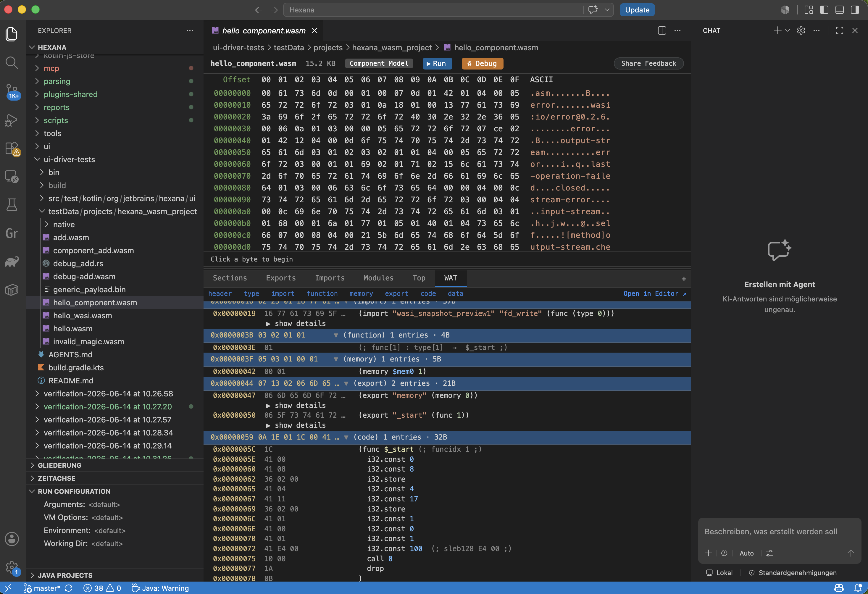Open notifications bell in status bar
Viewport: 868px width, 594px height.
(858, 588)
